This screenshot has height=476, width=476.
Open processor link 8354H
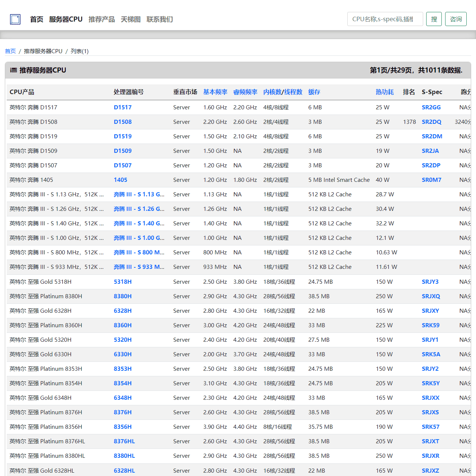123,383
